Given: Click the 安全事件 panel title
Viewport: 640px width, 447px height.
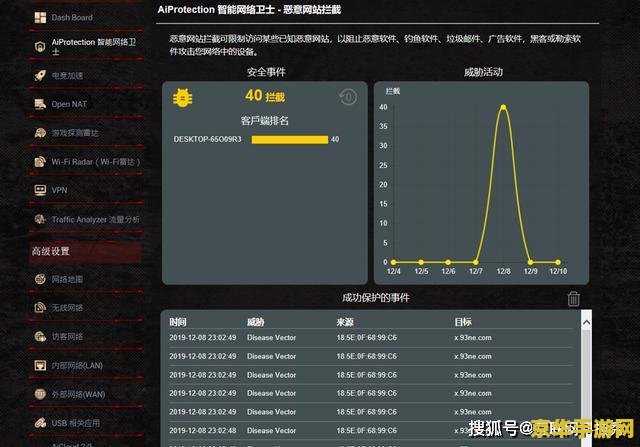Looking at the screenshot, I should click(x=266, y=72).
